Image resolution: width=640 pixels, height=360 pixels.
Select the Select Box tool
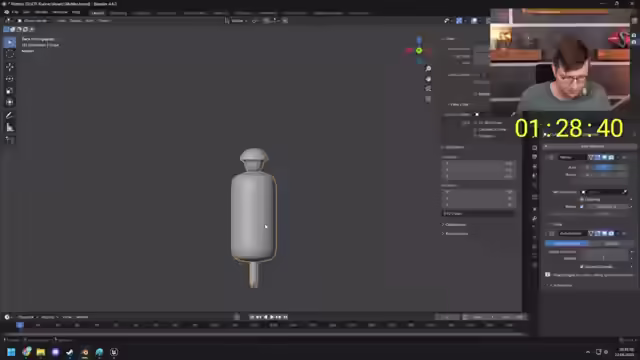click(x=10, y=42)
